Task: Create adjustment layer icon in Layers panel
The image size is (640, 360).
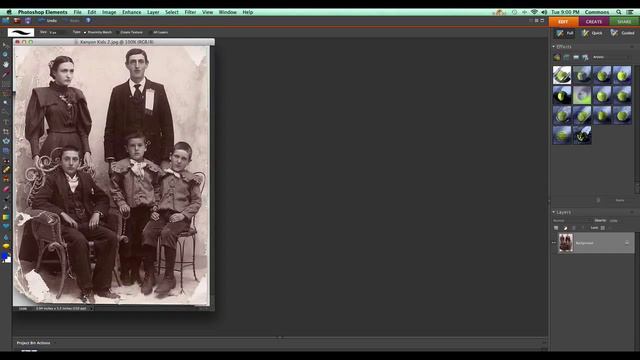Action: 565,228
